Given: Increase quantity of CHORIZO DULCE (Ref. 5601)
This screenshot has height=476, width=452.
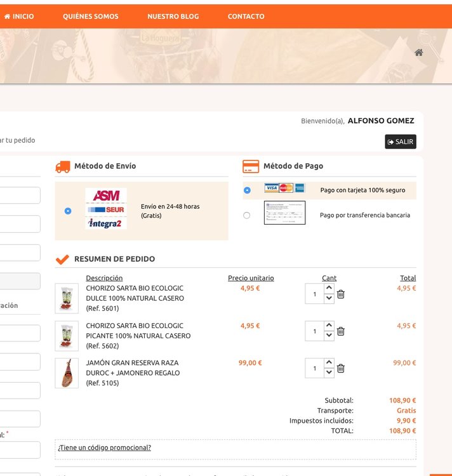Looking at the screenshot, I should point(329,288).
